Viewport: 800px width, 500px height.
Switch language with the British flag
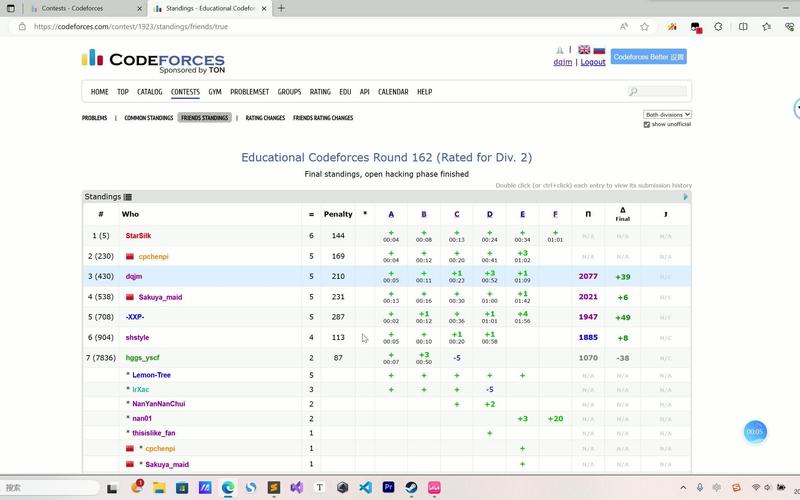point(584,49)
